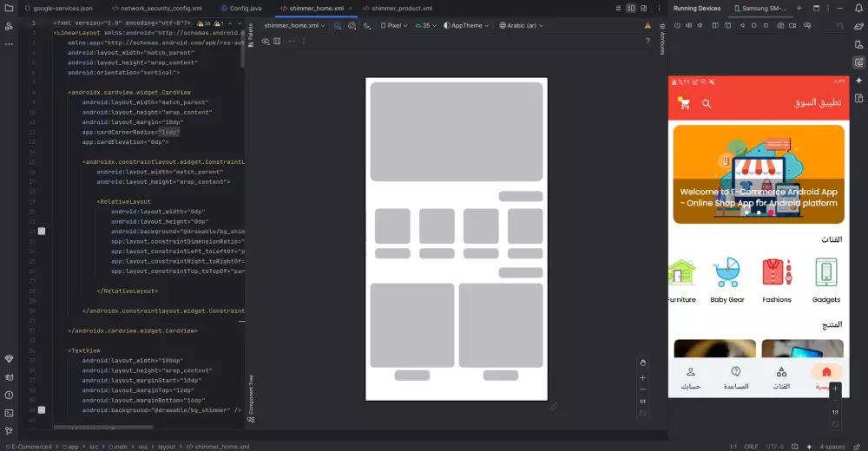Start screen recording with video camera icon
This screenshot has height=451, width=868.
pos(792,25)
